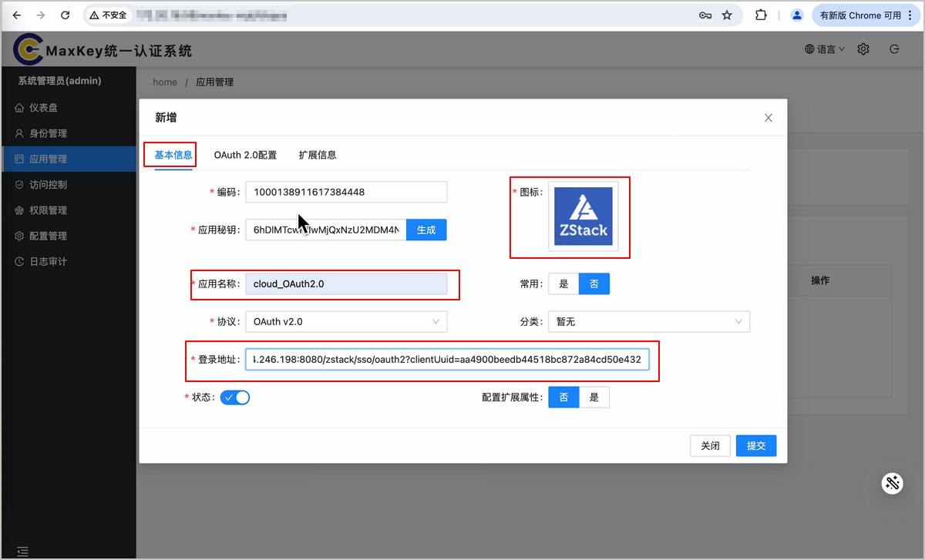Open the settings gear in MaxKey header
Image resolution: width=925 pixels, height=560 pixels.
[863, 49]
